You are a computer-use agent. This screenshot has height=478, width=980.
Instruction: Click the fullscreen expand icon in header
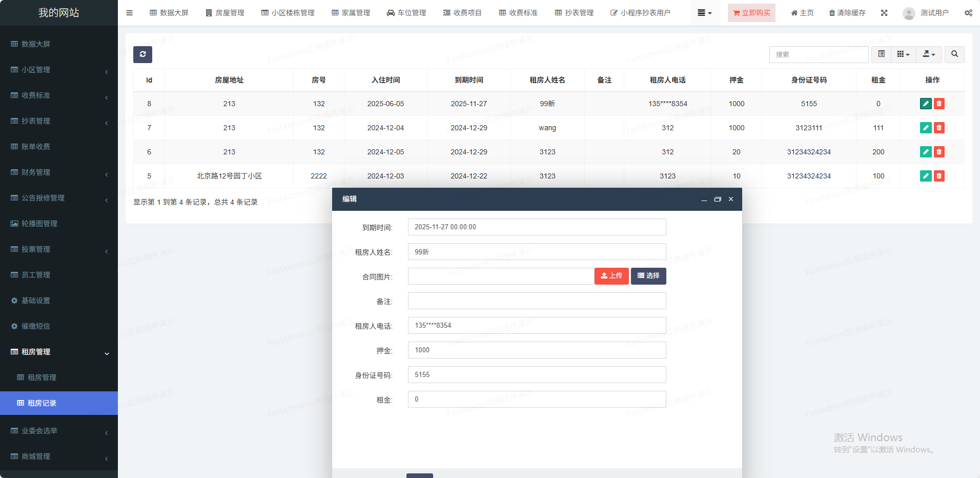coord(884,13)
